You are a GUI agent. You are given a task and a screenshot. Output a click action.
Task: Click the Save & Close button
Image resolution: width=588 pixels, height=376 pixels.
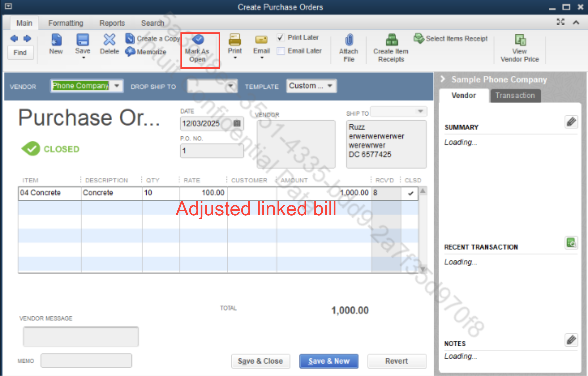(x=260, y=361)
